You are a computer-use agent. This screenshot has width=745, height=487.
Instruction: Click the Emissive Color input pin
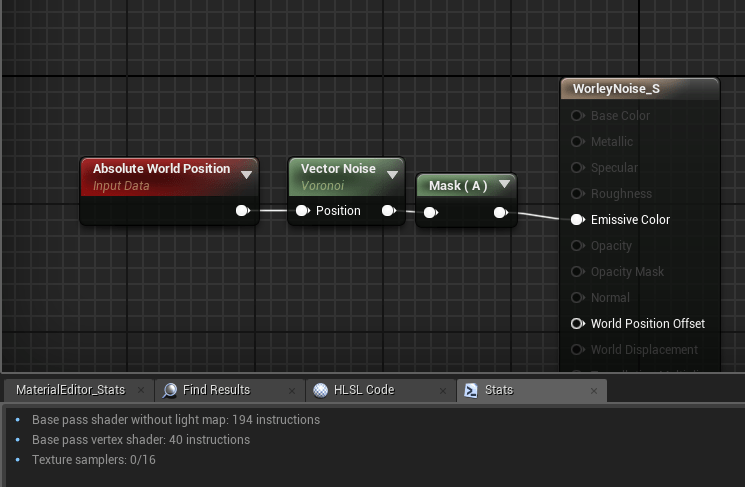tap(577, 220)
